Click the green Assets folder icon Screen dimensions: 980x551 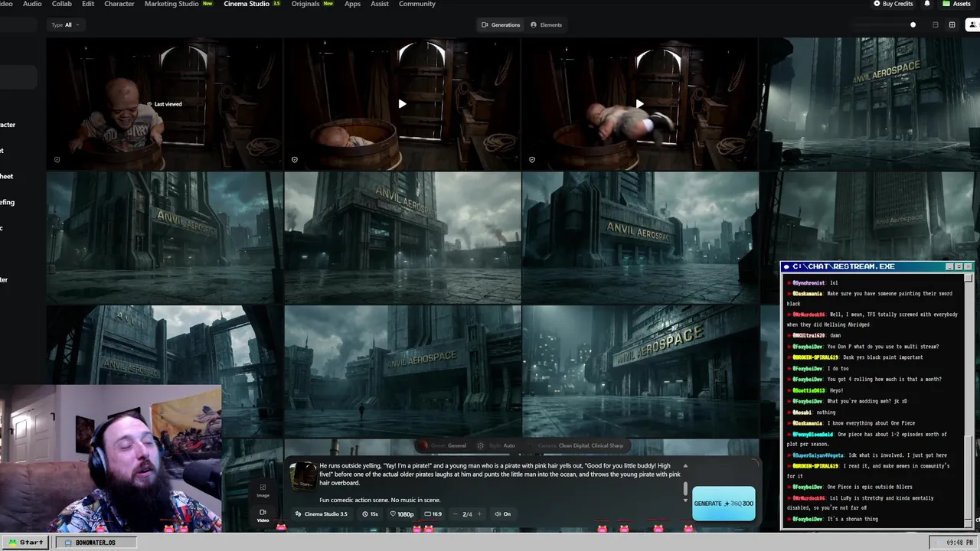point(946,4)
